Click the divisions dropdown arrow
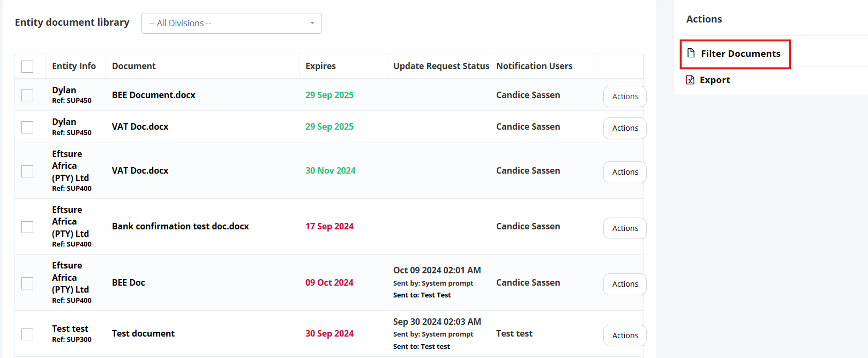Image resolution: width=868 pixels, height=358 pixels. pyautogui.click(x=312, y=23)
